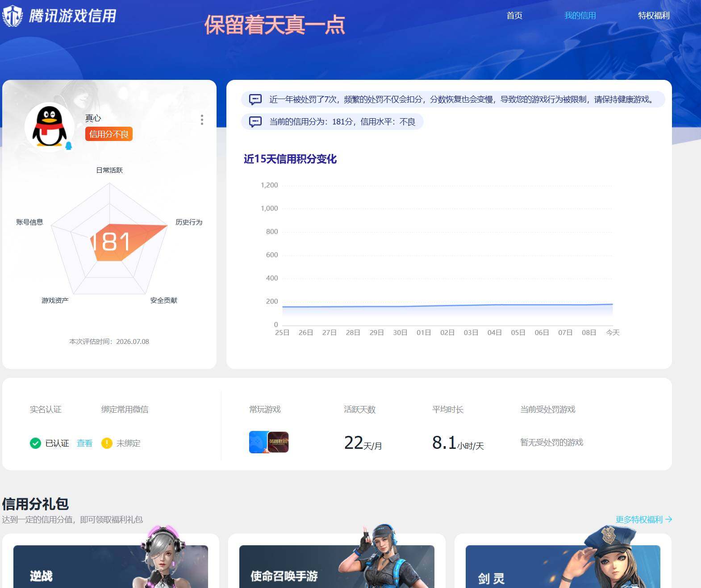Screen dimensions: 701x588
Task: Click the 近15天信用积分变化 chart title
Action: coord(290,159)
